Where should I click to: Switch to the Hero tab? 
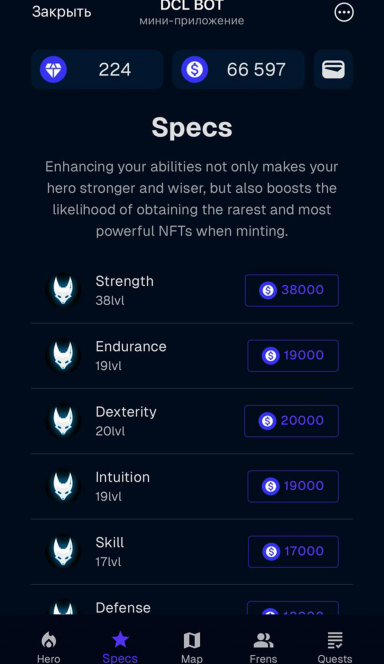49,647
